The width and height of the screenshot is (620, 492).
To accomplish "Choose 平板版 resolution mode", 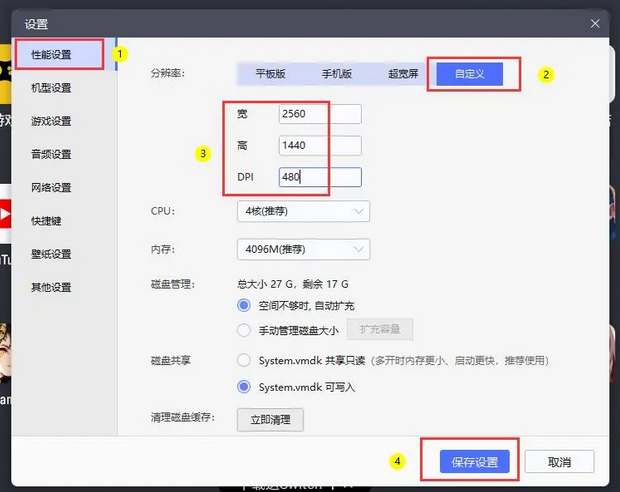I will pos(270,74).
